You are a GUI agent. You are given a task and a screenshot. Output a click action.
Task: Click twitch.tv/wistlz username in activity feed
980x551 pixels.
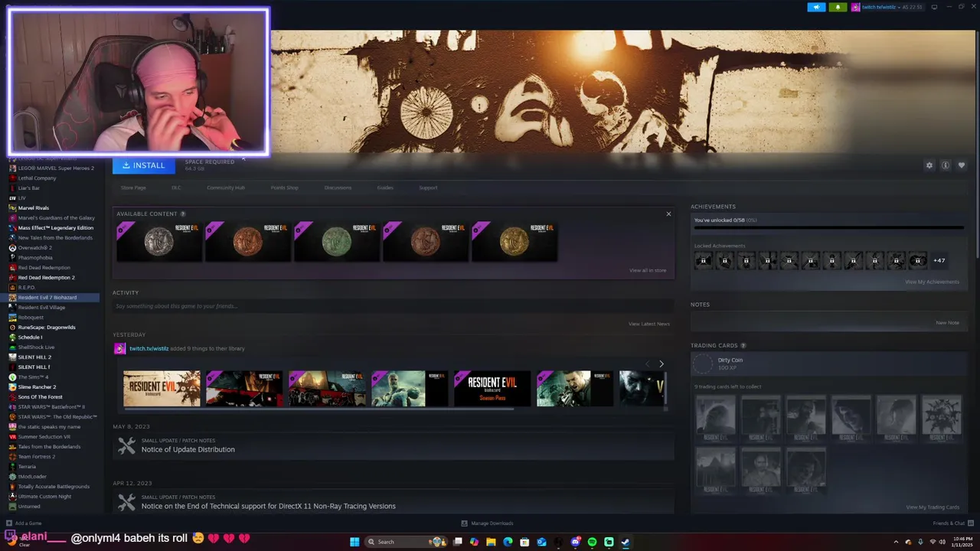tap(149, 348)
